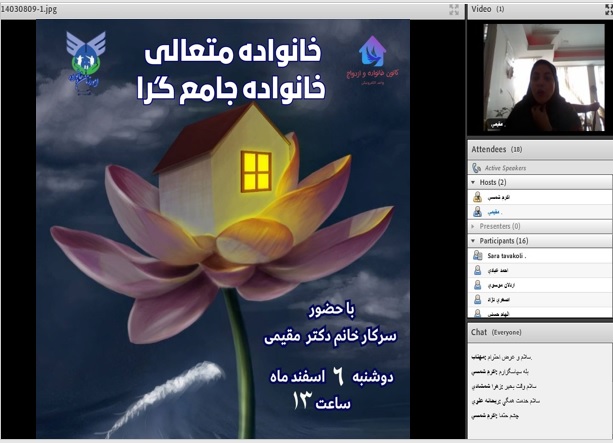This screenshot has height=443, width=613.
Task: Click the Active Speakers label
Action: [505, 168]
